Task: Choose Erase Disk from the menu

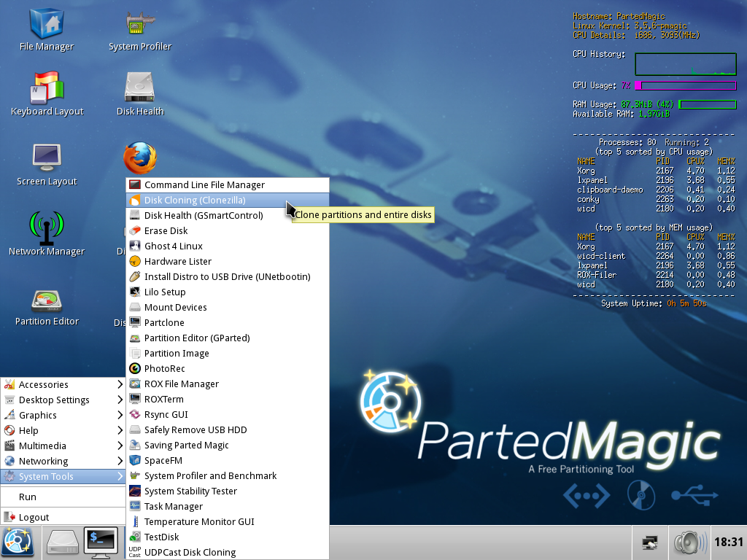Action: coord(228,230)
